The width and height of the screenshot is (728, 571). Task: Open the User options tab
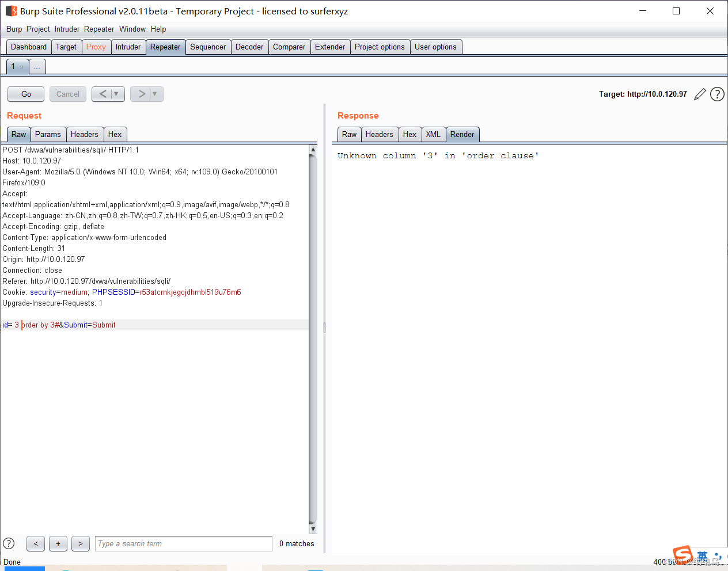coord(435,47)
